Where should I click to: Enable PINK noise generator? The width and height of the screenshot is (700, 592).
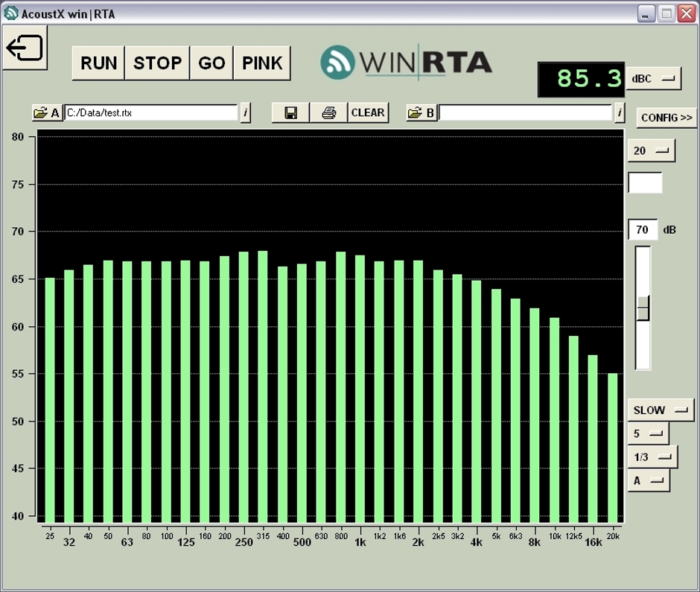[262, 63]
